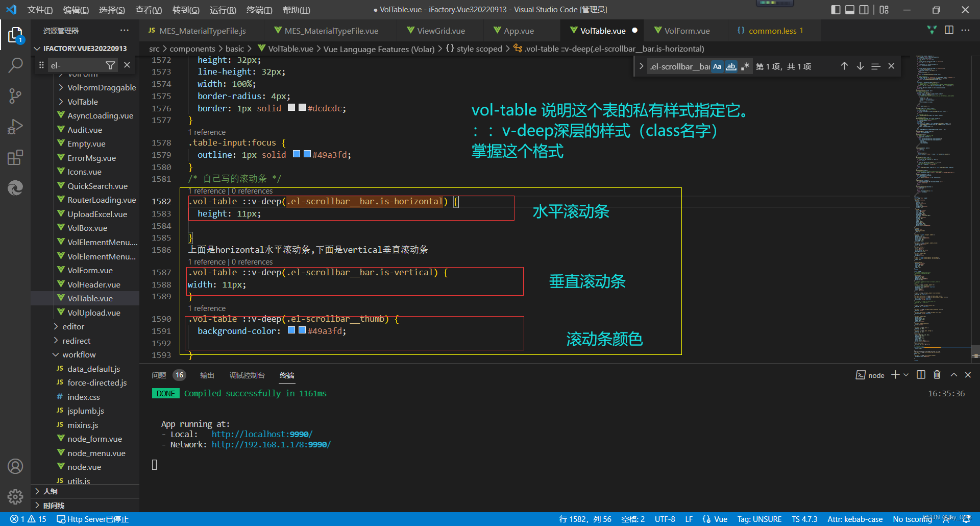Viewport: 980px width, 526px height.
Task: Click errors and warnings count in status bar
Action: (x=29, y=519)
